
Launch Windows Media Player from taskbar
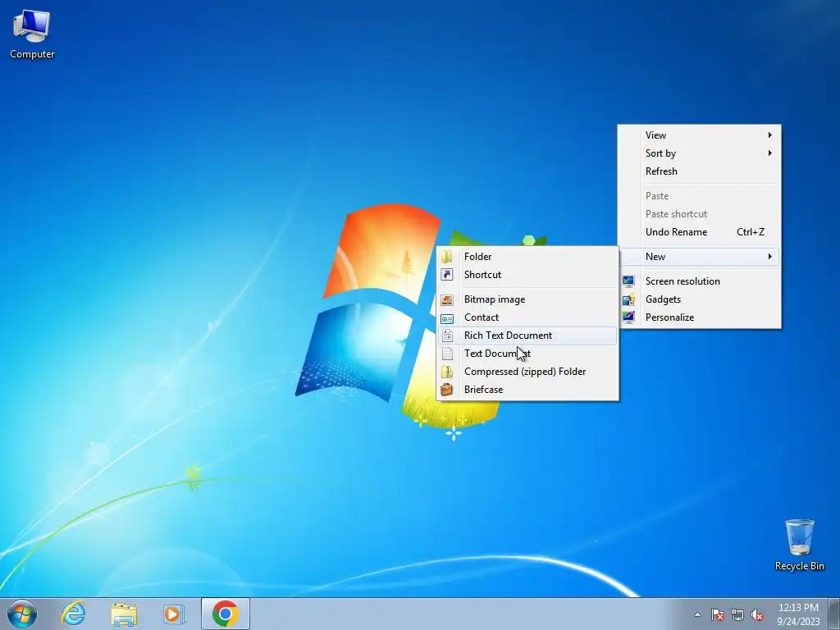(174, 614)
